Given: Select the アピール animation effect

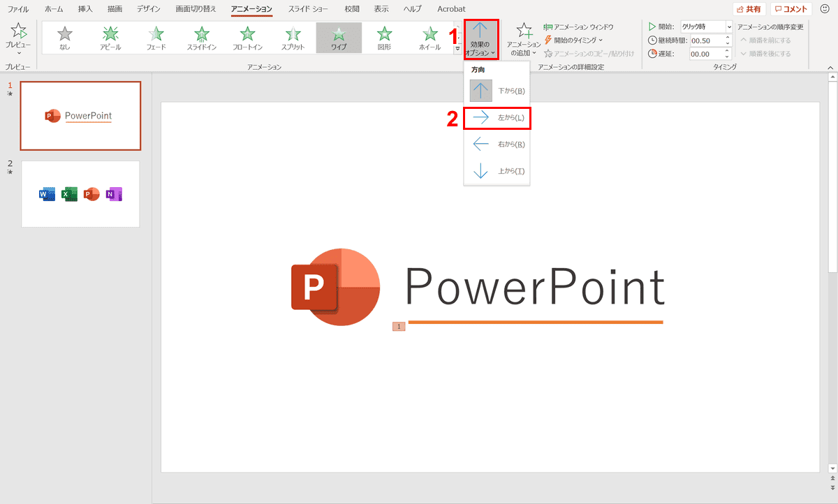Looking at the screenshot, I should [110, 38].
